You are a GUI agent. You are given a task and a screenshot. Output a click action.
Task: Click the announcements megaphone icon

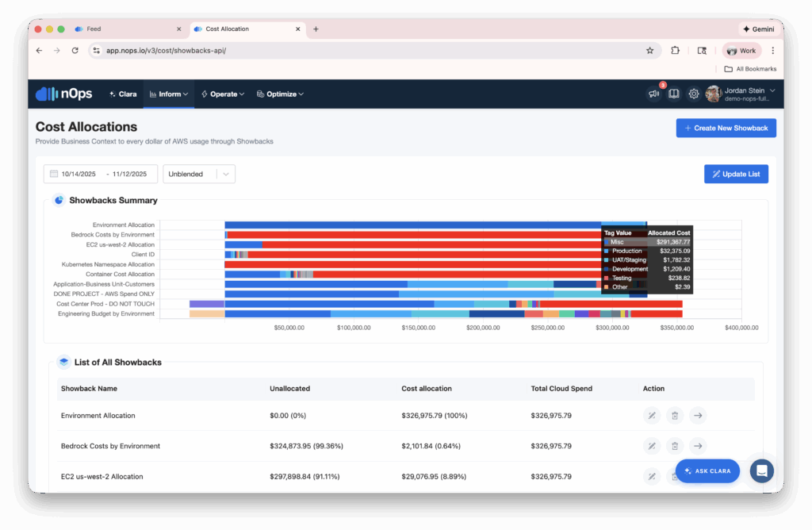[x=653, y=94]
